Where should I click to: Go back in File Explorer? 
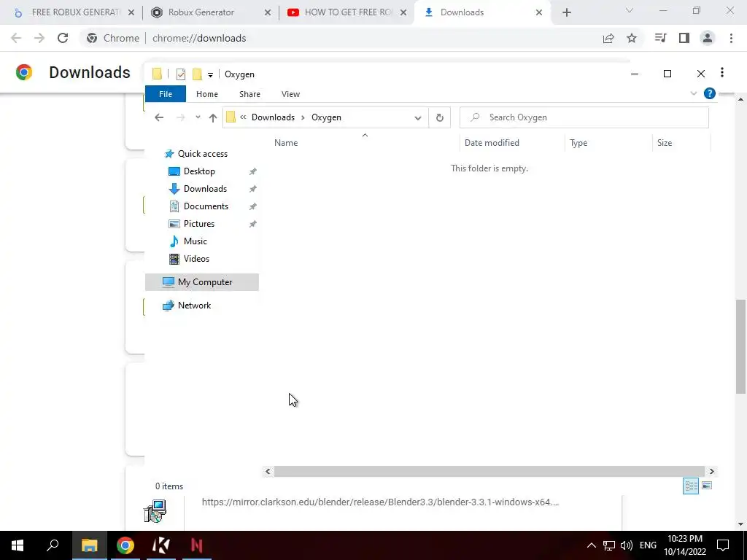[x=159, y=117]
